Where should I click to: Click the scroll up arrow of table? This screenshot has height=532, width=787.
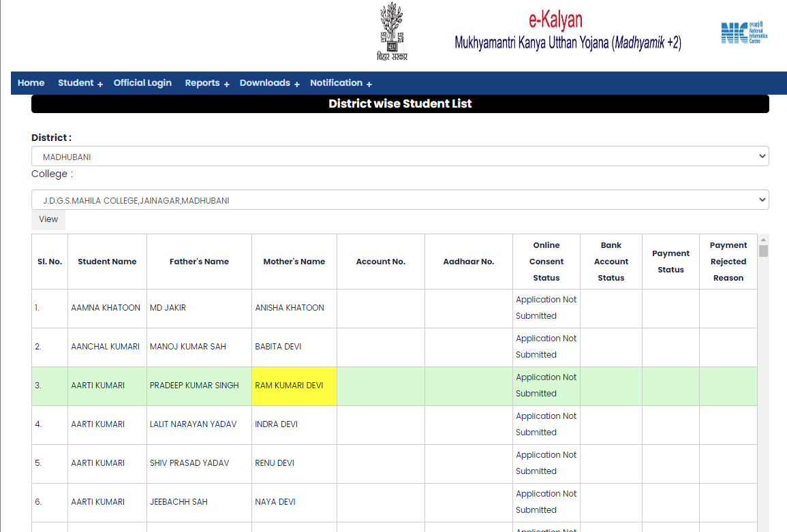tap(763, 240)
